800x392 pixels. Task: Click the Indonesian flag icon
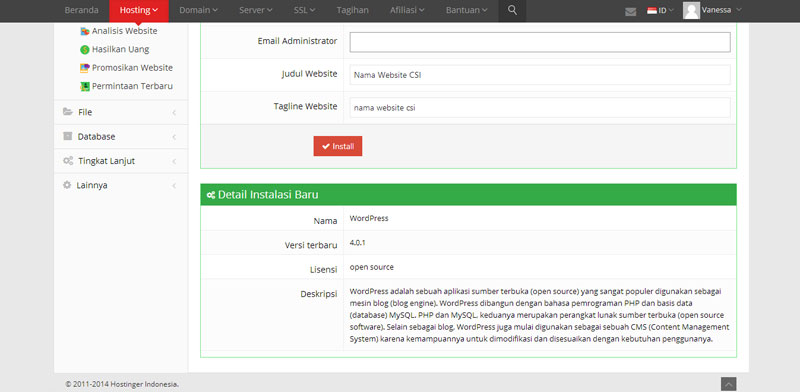[652, 10]
